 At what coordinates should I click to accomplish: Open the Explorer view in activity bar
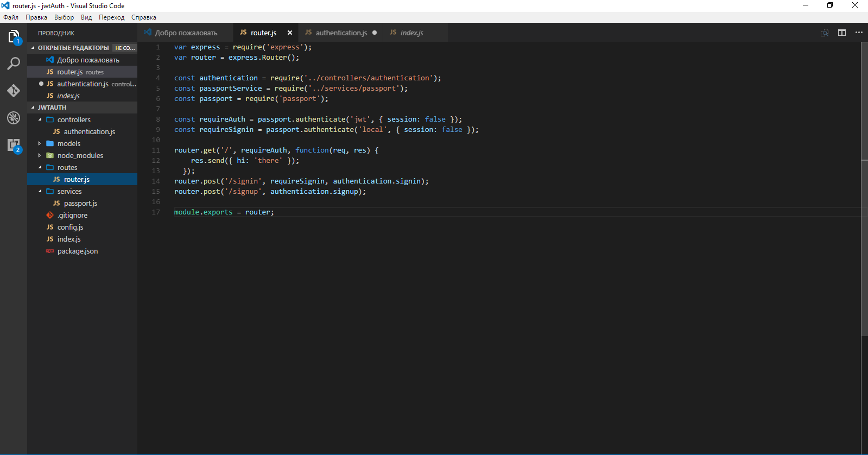(14, 36)
